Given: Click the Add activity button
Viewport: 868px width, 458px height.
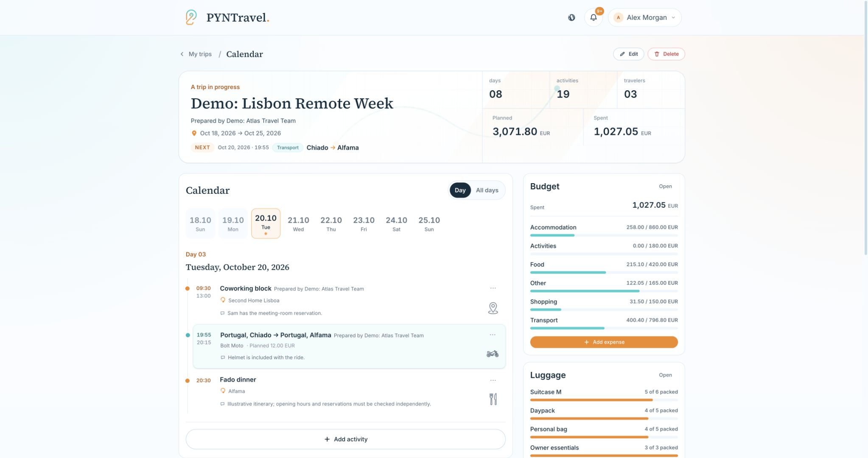Looking at the screenshot, I should [x=345, y=439].
